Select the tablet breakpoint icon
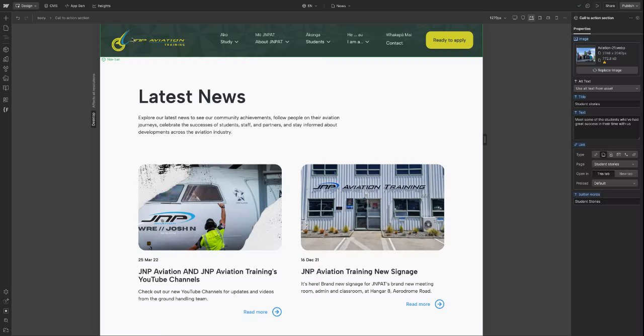644x336 pixels. (x=540, y=18)
